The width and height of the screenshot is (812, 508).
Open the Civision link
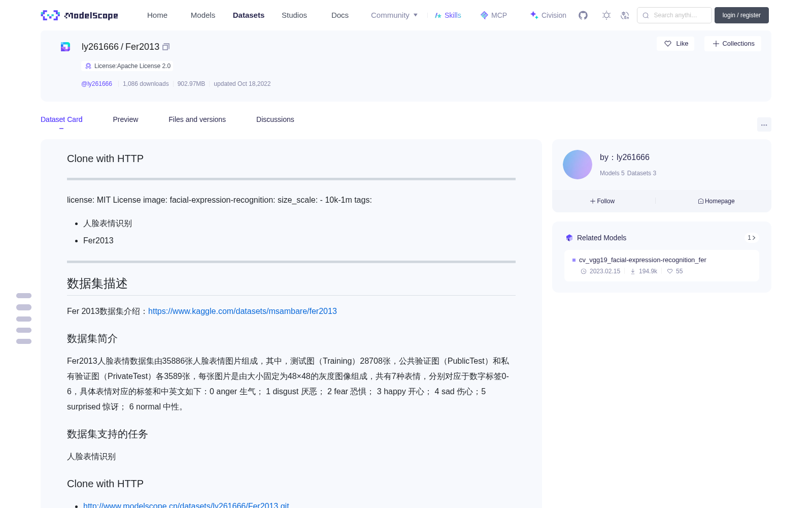[548, 15]
